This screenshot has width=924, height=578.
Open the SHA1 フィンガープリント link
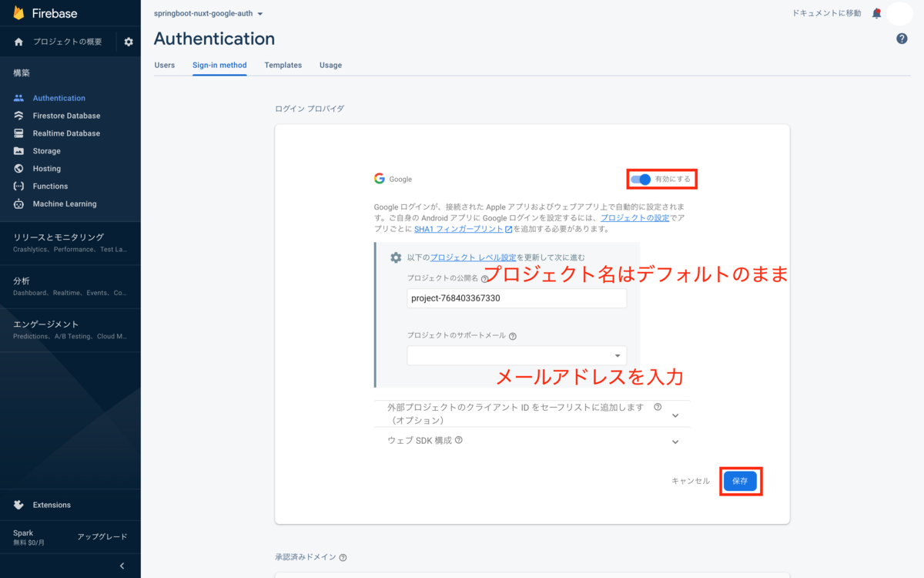click(x=463, y=229)
